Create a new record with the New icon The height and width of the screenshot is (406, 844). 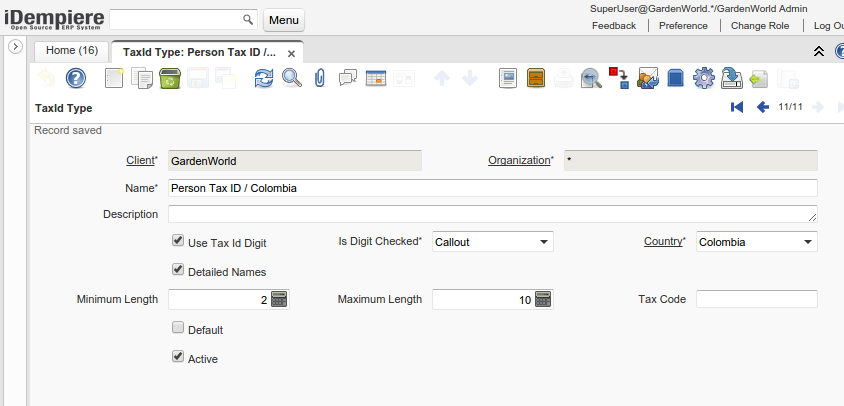[115, 78]
